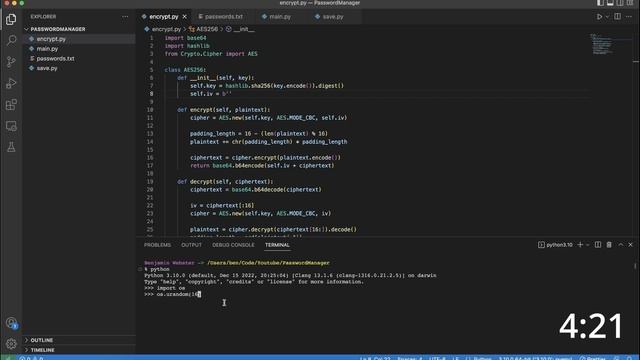Click Prettier status bar item
Viewport: 640px width, 360px height.
pyautogui.click(x=592, y=358)
